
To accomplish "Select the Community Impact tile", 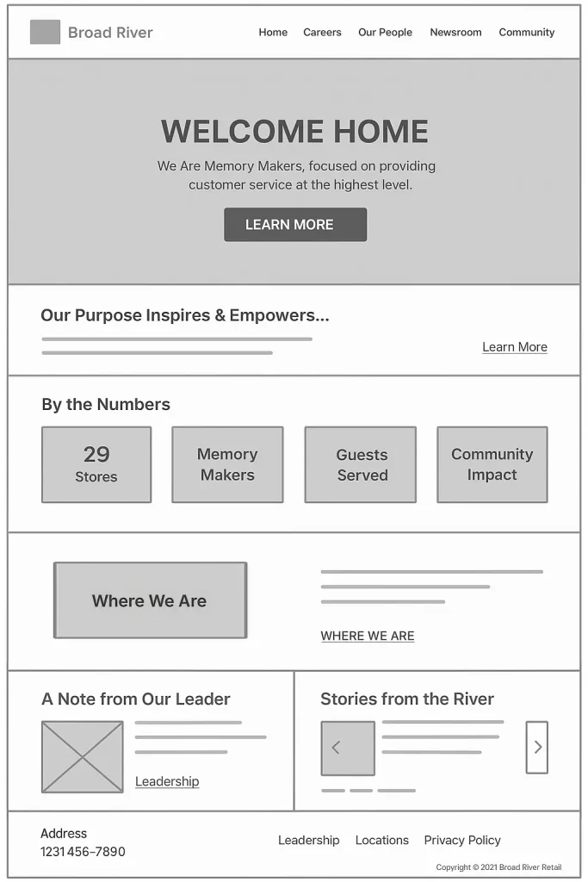I will (x=492, y=464).
